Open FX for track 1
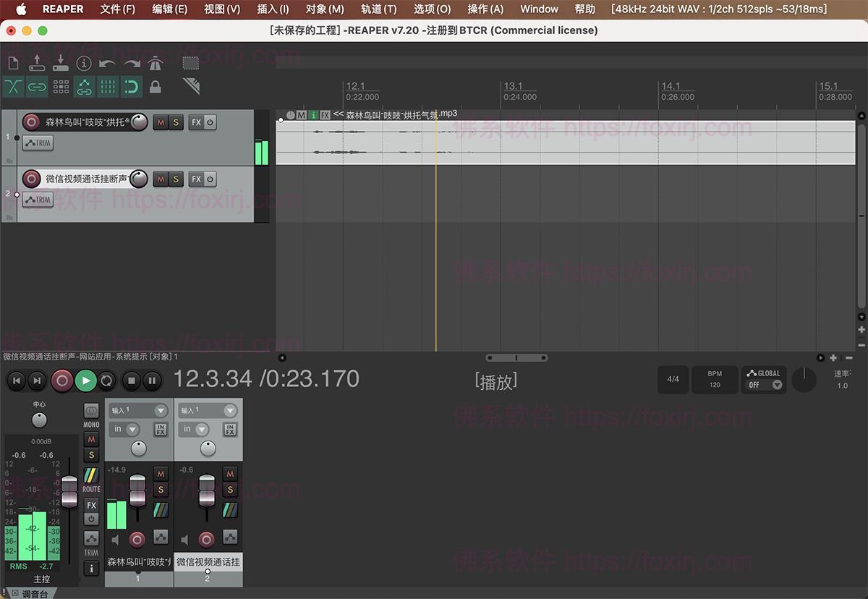The image size is (868, 599). [196, 122]
